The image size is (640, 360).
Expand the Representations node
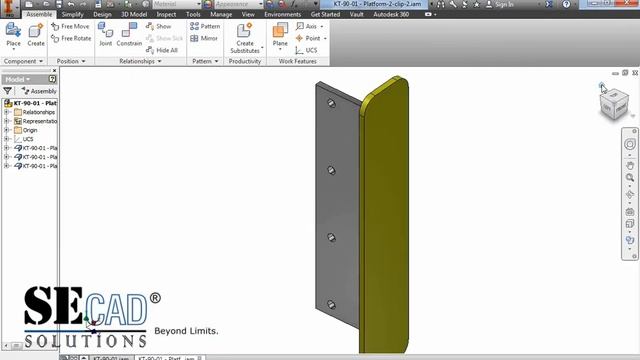[6, 121]
